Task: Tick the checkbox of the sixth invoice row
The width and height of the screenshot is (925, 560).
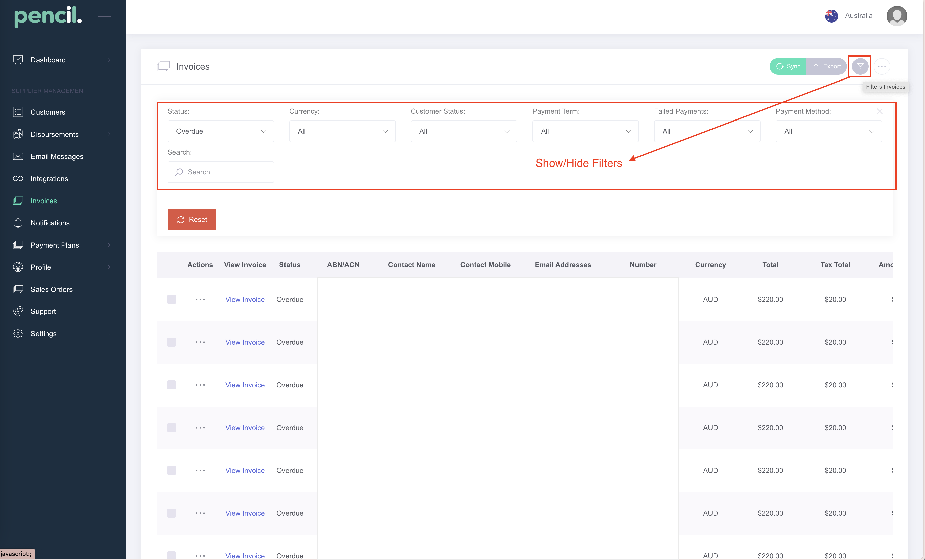Action: coord(171,513)
